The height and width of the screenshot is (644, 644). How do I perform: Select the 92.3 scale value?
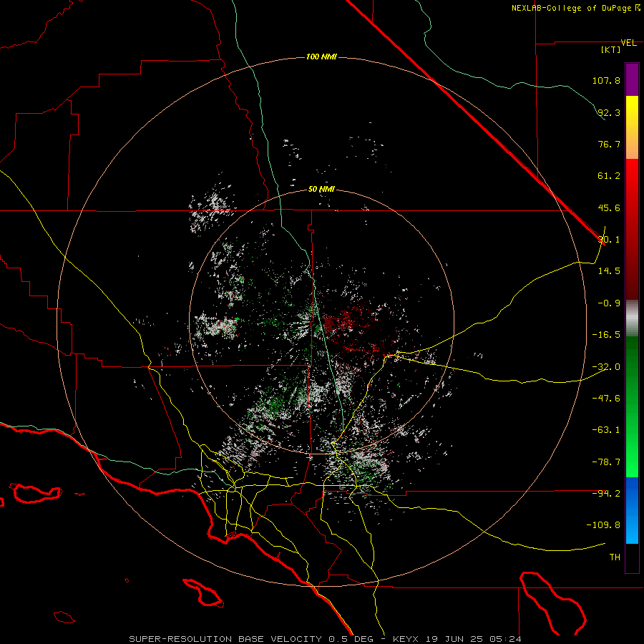point(609,112)
